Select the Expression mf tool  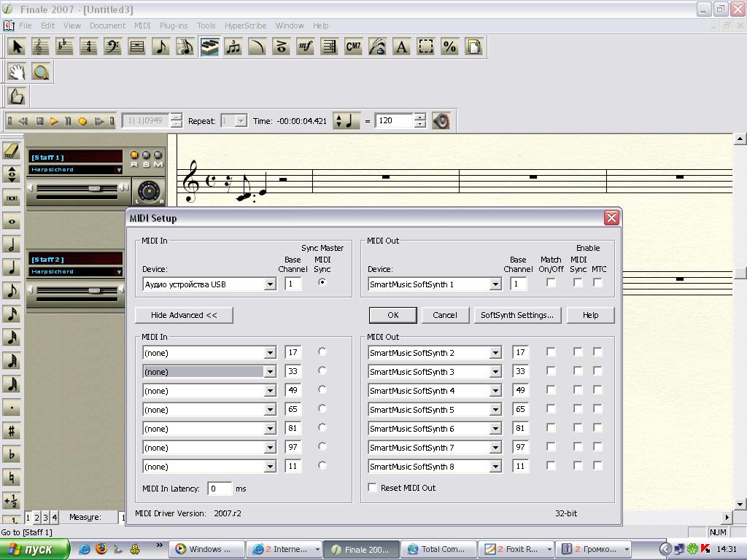click(x=305, y=47)
